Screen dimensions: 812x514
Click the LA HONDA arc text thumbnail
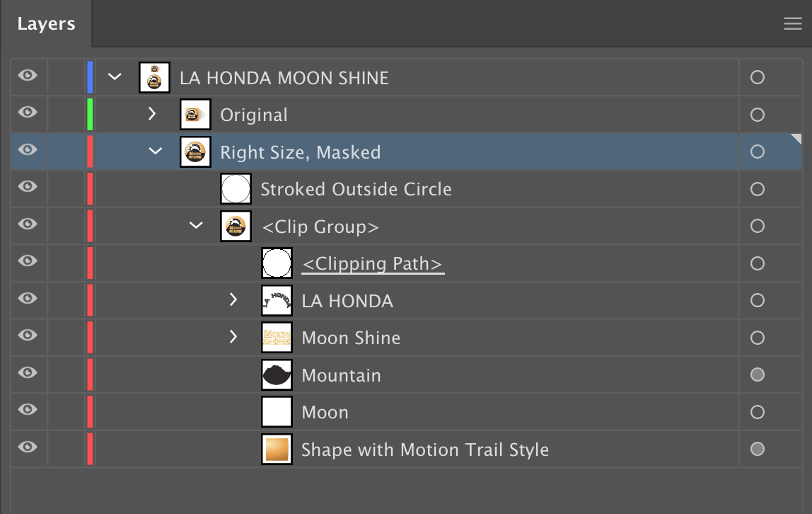(277, 300)
